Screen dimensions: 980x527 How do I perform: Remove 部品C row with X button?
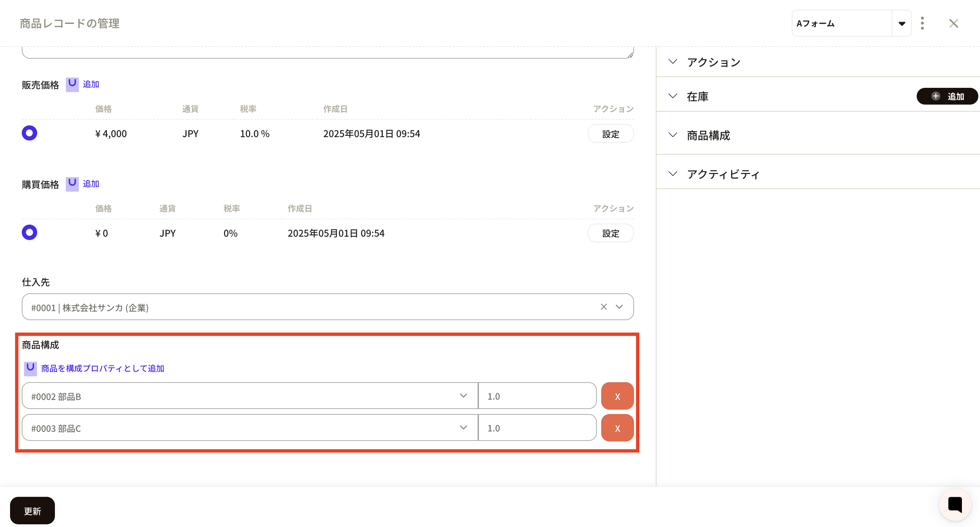[617, 428]
